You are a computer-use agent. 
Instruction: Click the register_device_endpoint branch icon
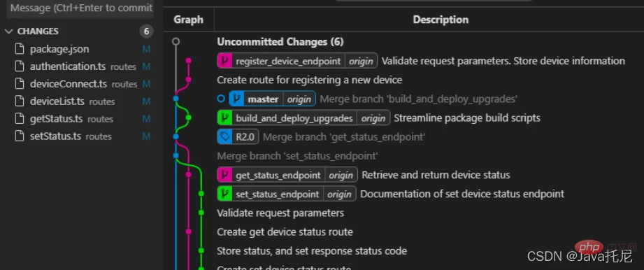pyautogui.click(x=224, y=62)
